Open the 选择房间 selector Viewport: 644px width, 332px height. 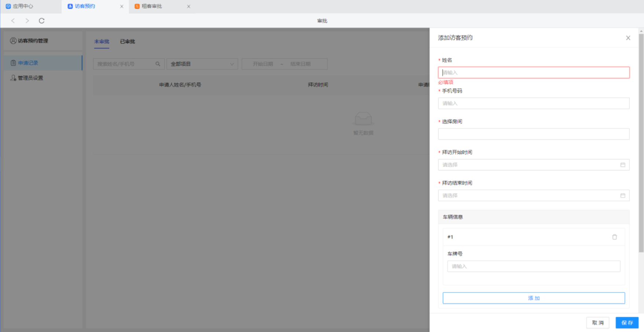pyautogui.click(x=533, y=134)
